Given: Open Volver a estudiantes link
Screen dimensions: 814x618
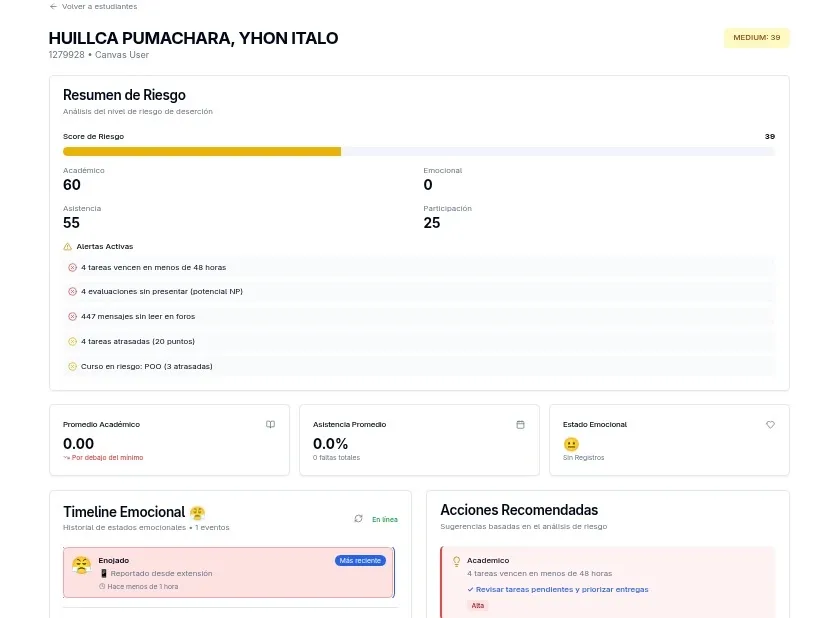Looking at the screenshot, I should click(99, 6).
